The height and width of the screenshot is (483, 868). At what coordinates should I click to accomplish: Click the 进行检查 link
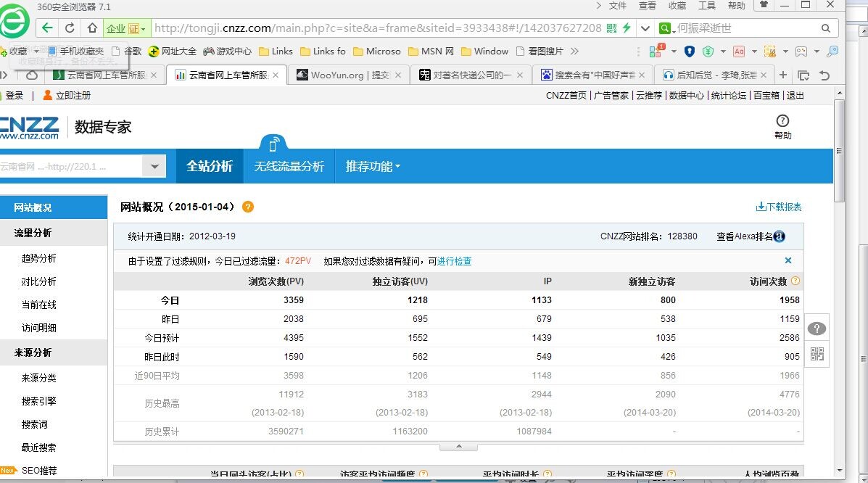[455, 261]
